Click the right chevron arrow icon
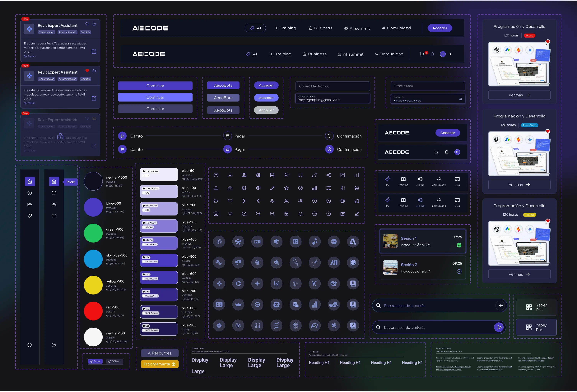 pyautogui.click(x=244, y=201)
